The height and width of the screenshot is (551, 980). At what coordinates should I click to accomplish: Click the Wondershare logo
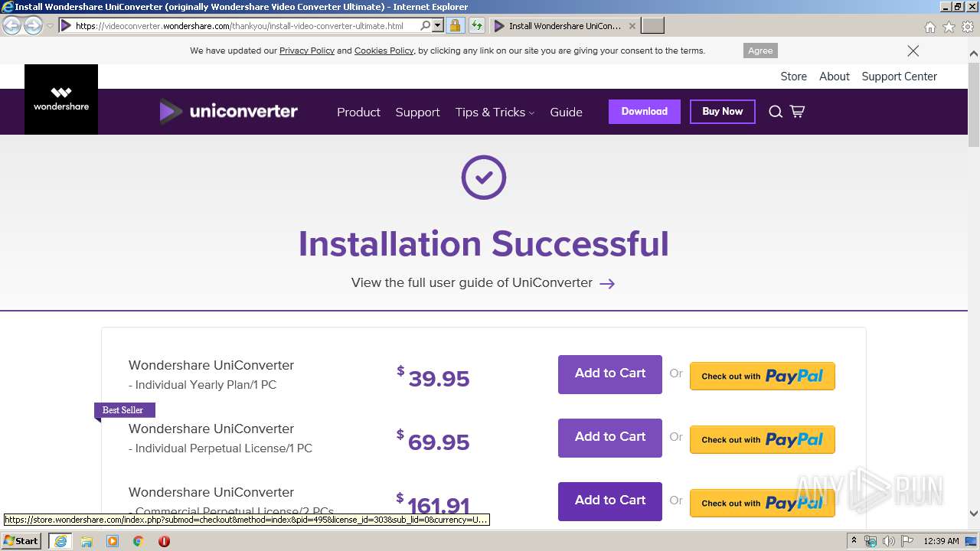click(x=61, y=99)
